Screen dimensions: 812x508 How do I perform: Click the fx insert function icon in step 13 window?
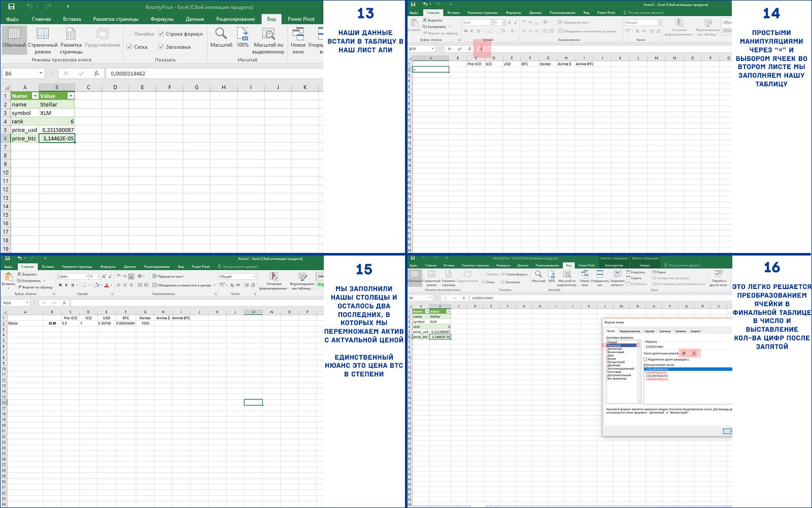pyautogui.click(x=96, y=74)
